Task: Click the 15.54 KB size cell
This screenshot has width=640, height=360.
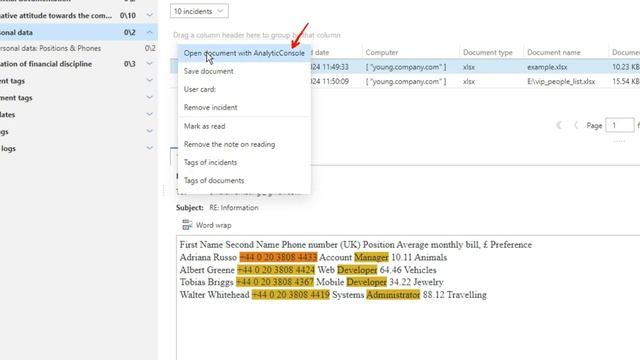Action: tap(626, 82)
